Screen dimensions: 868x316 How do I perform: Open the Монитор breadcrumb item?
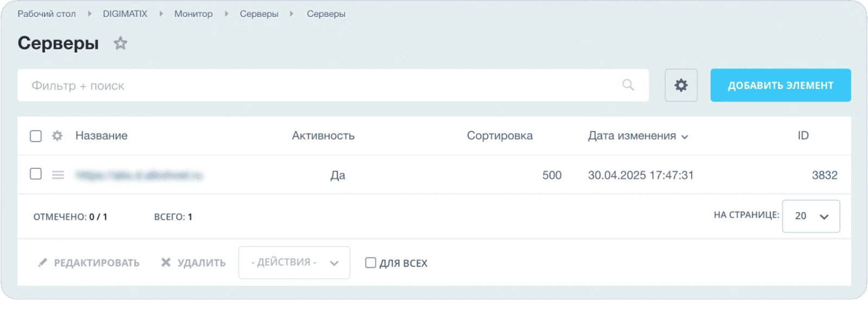tap(193, 14)
